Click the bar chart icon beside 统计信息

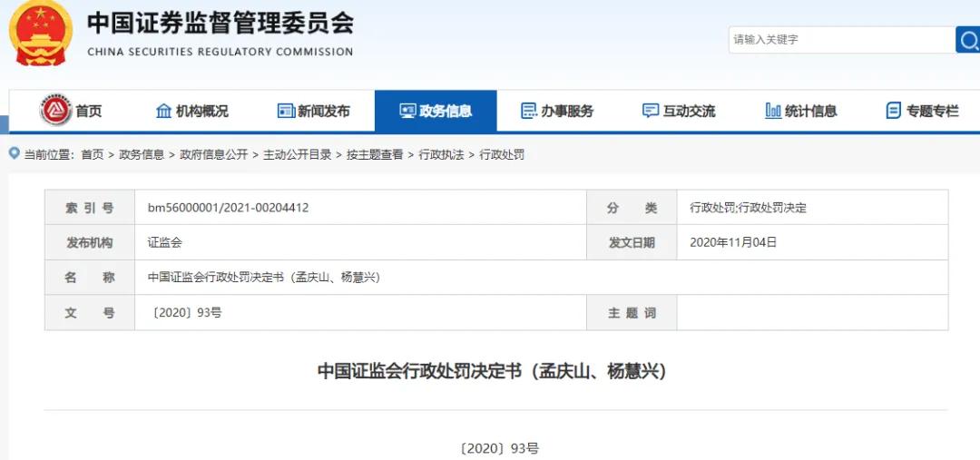point(773,112)
